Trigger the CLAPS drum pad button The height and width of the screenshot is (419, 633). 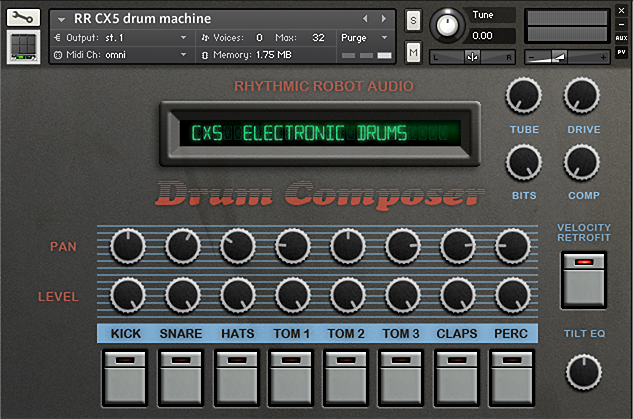coord(457,378)
